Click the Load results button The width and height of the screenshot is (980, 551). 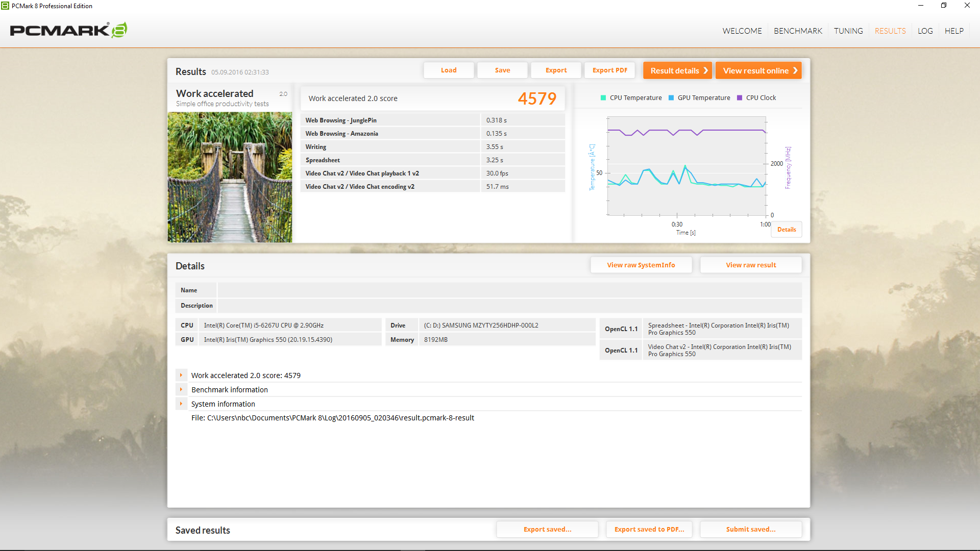click(449, 70)
